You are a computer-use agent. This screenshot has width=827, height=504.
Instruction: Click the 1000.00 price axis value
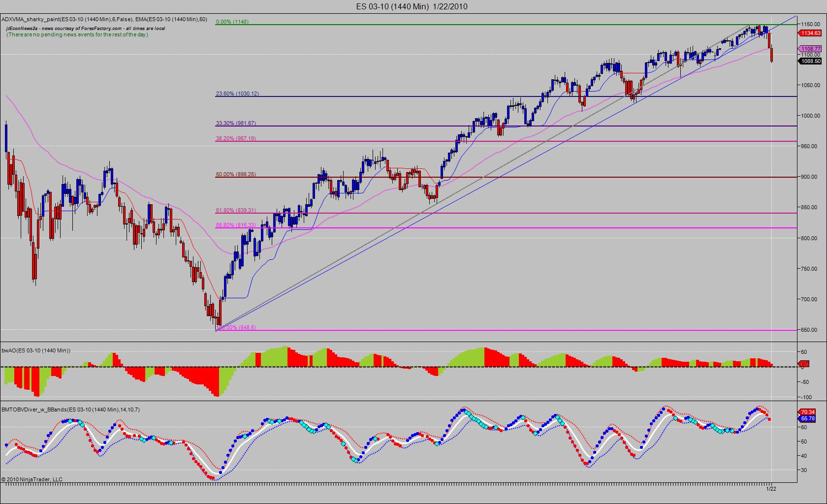(x=811, y=116)
